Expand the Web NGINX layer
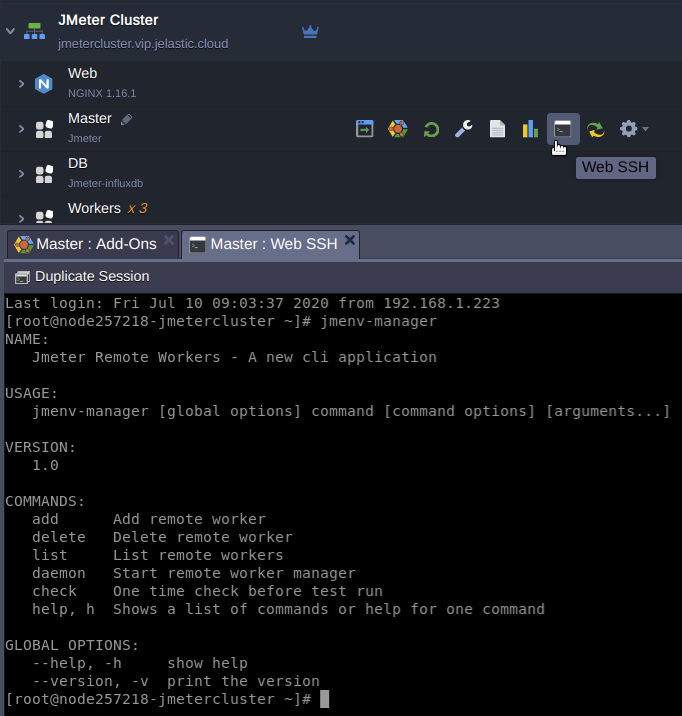 (x=21, y=84)
